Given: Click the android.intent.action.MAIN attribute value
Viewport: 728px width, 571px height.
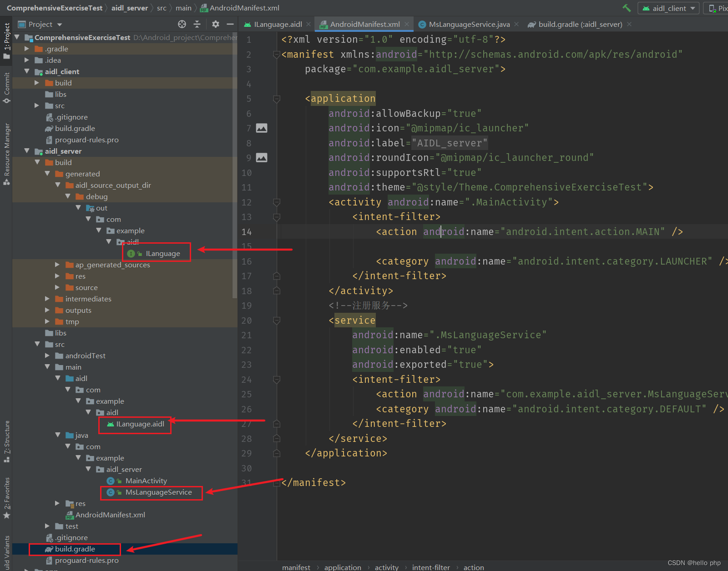Looking at the screenshot, I should pos(582,232).
